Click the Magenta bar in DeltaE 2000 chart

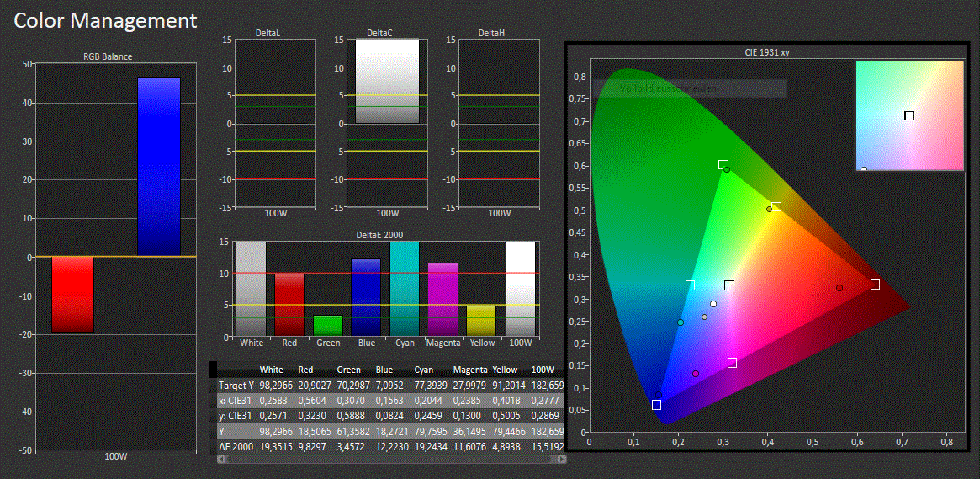(x=443, y=300)
